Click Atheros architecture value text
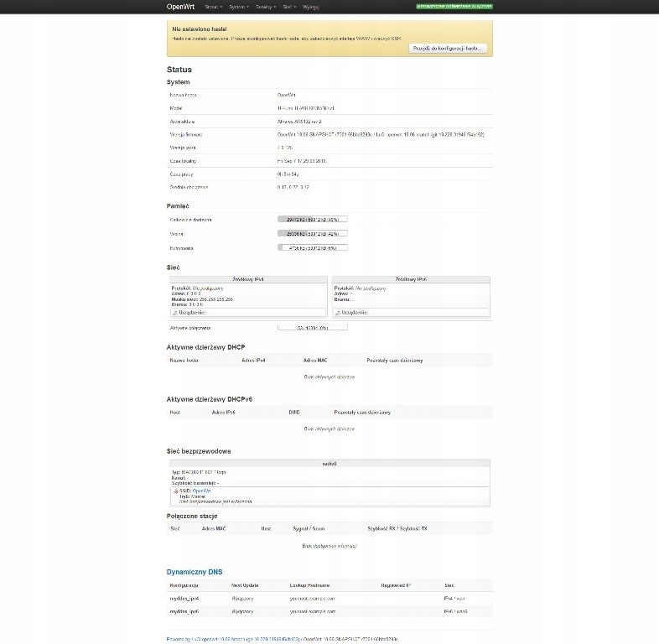 299,122
